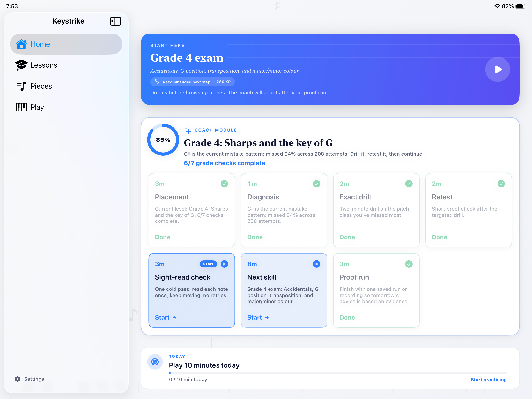Click the Wi-Fi status icon

tap(497, 6)
